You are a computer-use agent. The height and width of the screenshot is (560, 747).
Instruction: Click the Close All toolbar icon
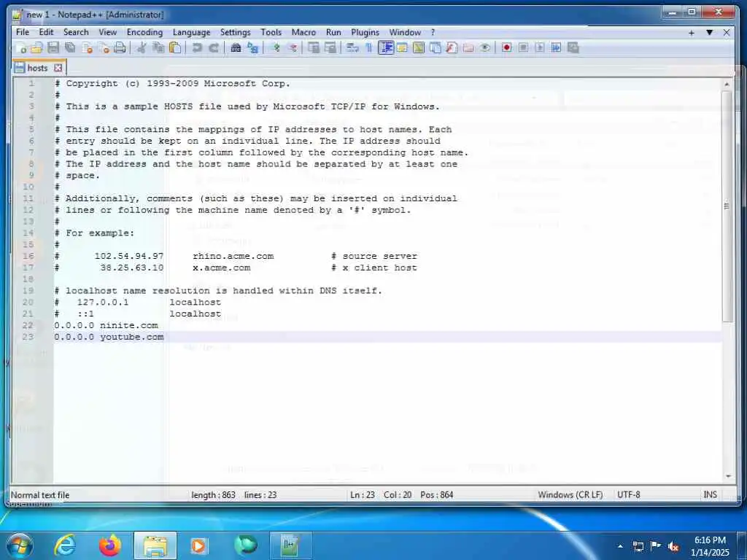pyautogui.click(x=104, y=47)
